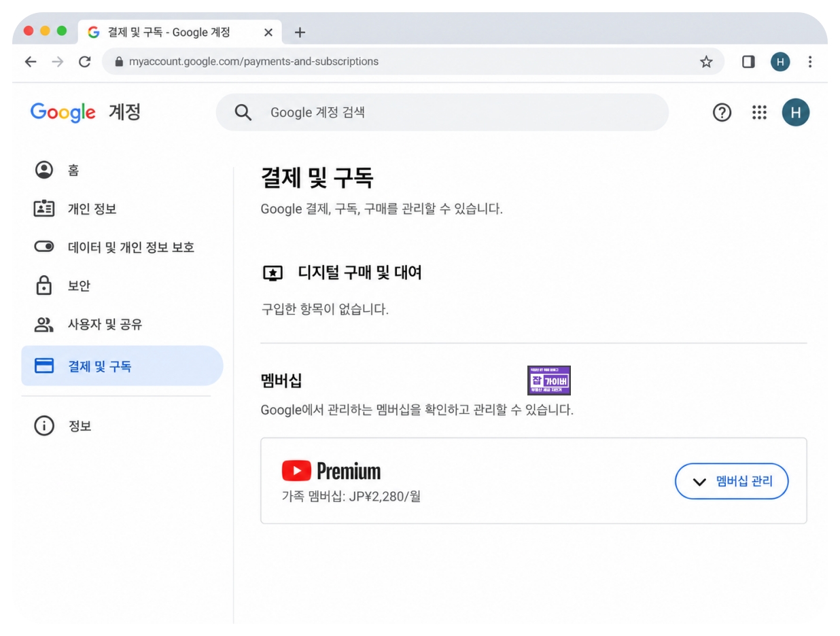Click the macOS green fullscreen button
The width and height of the screenshot is (840, 636).
(62, 31)
